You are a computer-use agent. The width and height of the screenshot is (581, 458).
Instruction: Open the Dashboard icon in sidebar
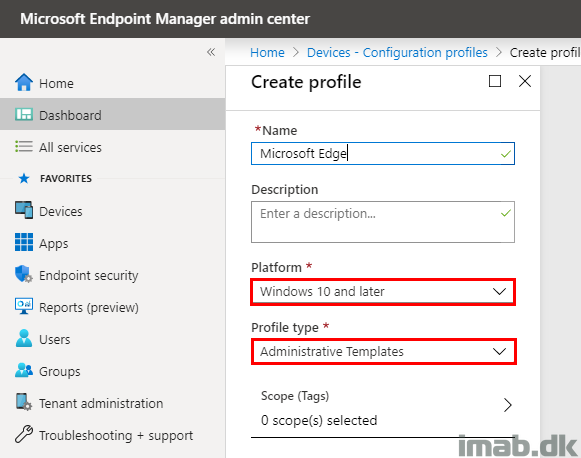(x=24, y=114)
